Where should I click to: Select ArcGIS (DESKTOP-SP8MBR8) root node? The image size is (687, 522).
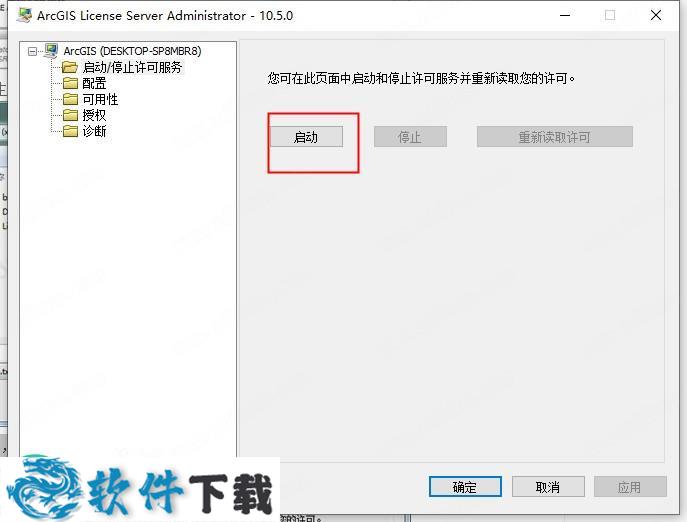[x=132, y=51]
